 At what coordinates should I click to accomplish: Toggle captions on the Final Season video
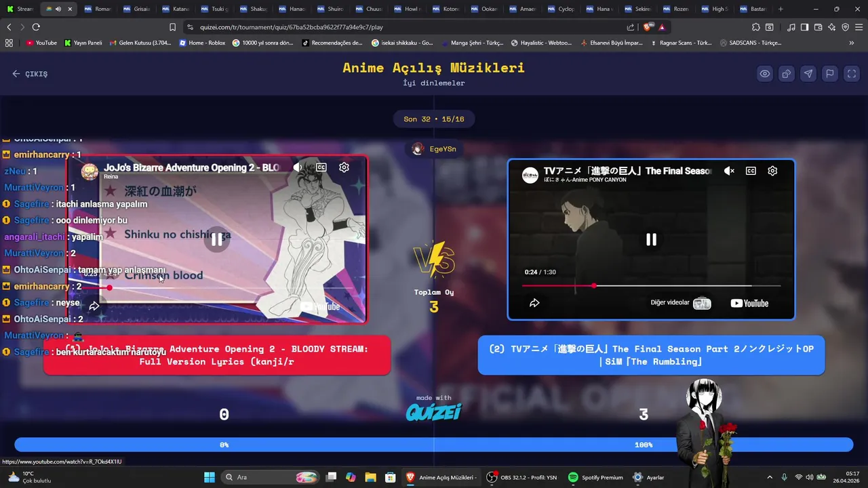pos(751,171)
